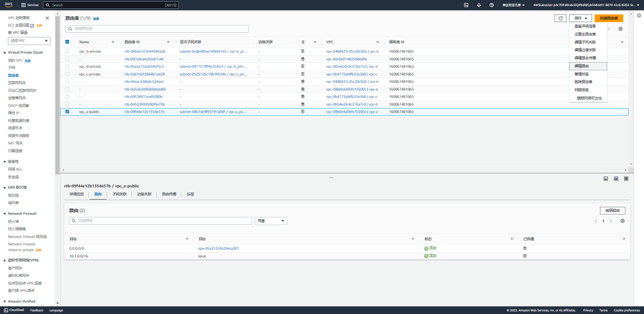Click the AWS logo home icon
The width and height of the screenshot is (644, 314).
pos(8,5)
